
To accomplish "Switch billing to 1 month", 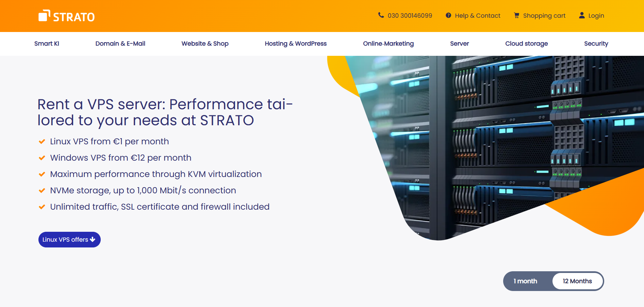I will (525, 281).
